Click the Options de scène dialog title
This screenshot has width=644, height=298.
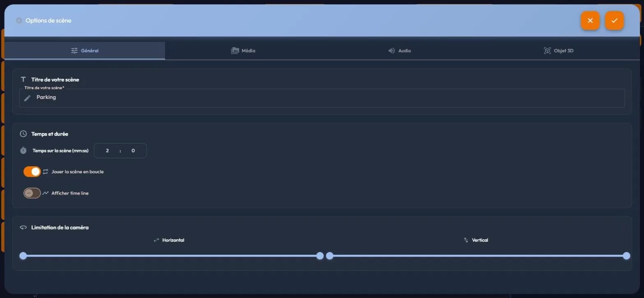pos(48,21)
